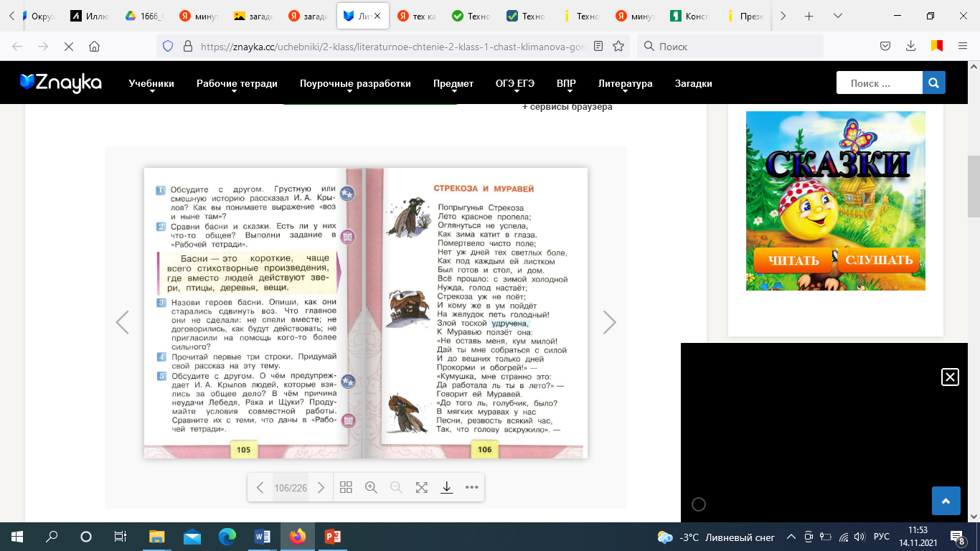Open the ВПР menu
The height and width of the screenshot is (551, 980).
coord(566,83)
